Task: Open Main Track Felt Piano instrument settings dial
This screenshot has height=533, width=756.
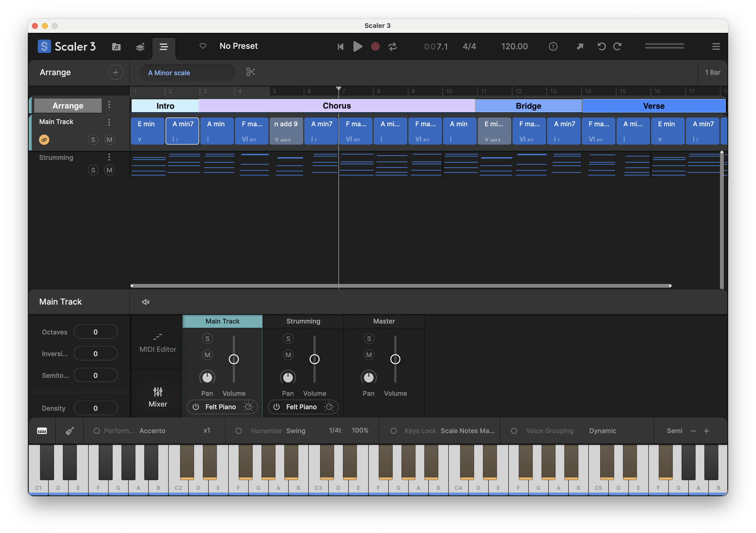Action: point(248,407)
